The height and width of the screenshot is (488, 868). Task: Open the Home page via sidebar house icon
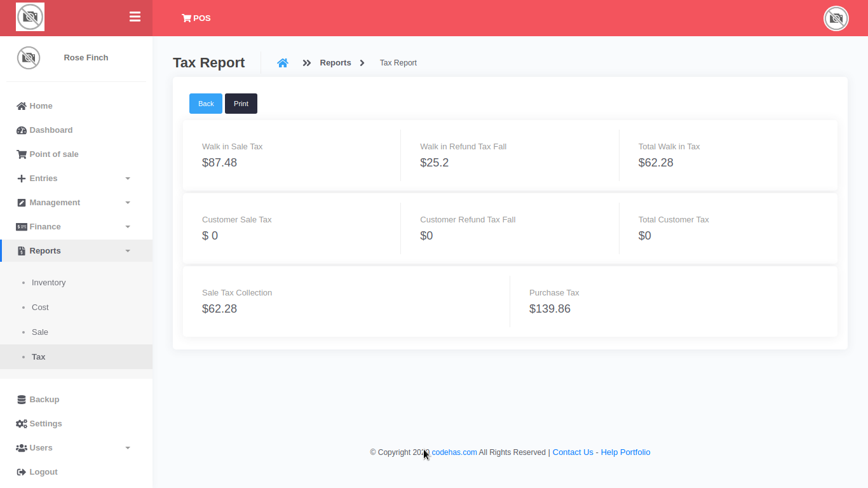tap(20, 105)
